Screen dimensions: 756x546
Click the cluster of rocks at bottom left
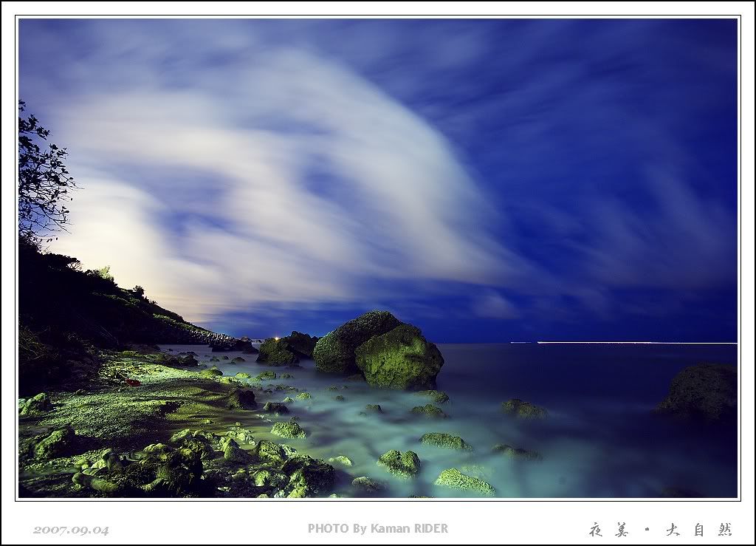pos(170,465)
